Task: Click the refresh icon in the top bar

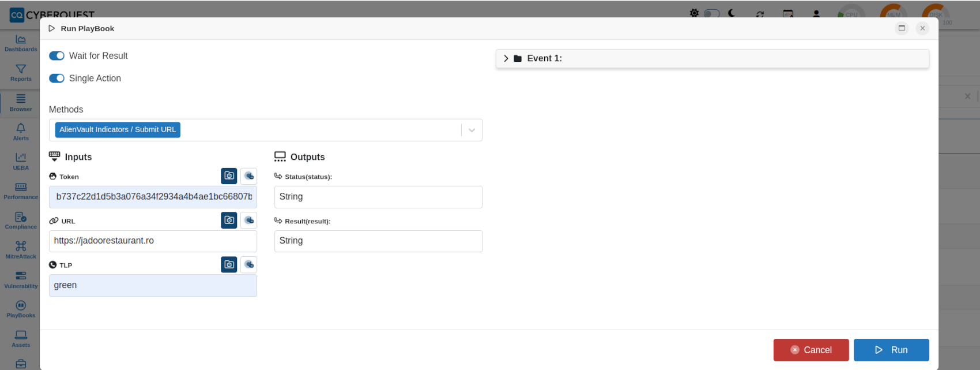Action: [x=760, y=14]
